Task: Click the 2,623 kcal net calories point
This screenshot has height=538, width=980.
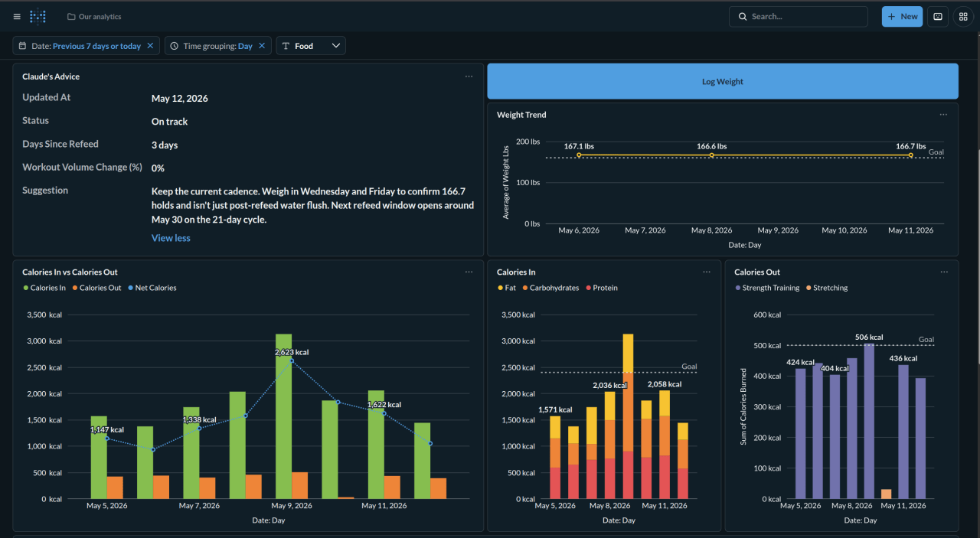Action: tap(292, 360)
